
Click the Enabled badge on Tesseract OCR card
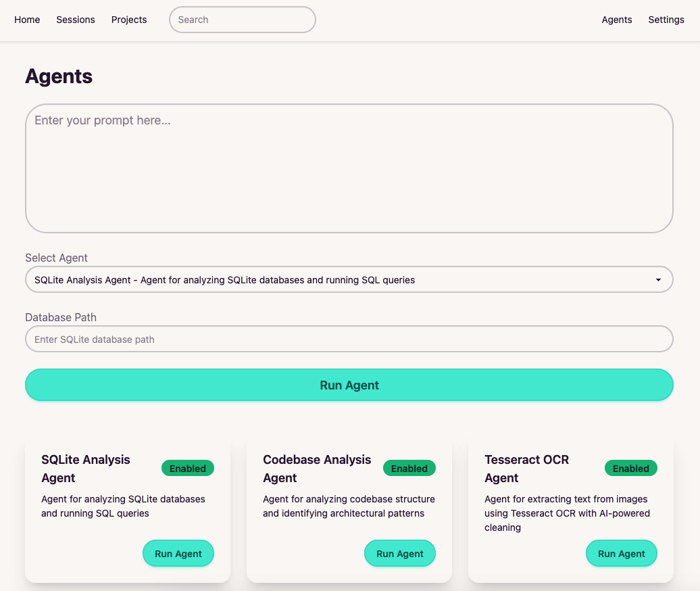coord(631,468)
